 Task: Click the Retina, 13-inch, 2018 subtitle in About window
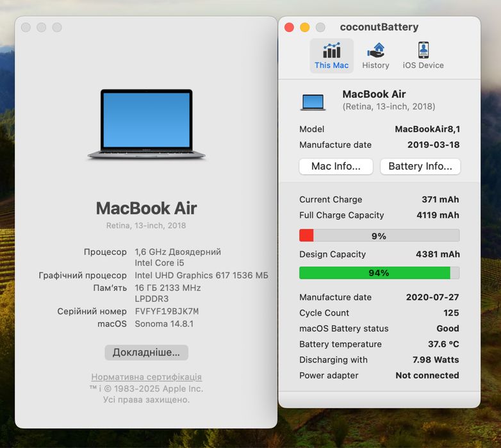[x=146, y=226]
